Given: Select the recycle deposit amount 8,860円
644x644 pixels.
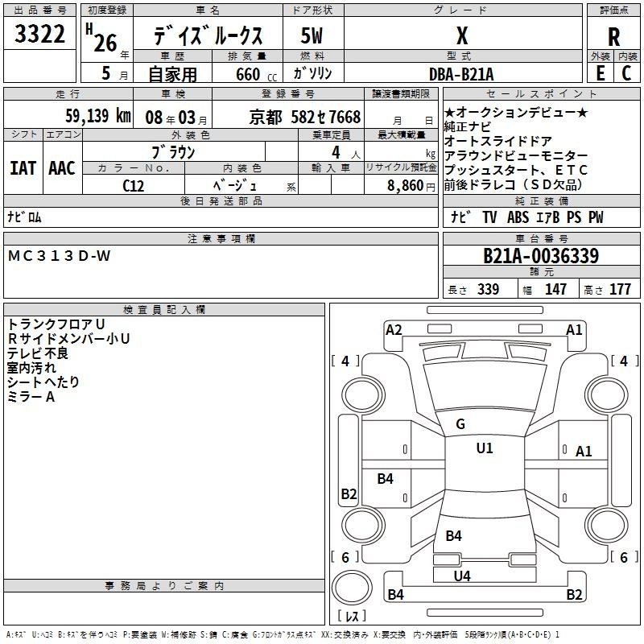Looking at the screenshot, I should tap(410, 185).
